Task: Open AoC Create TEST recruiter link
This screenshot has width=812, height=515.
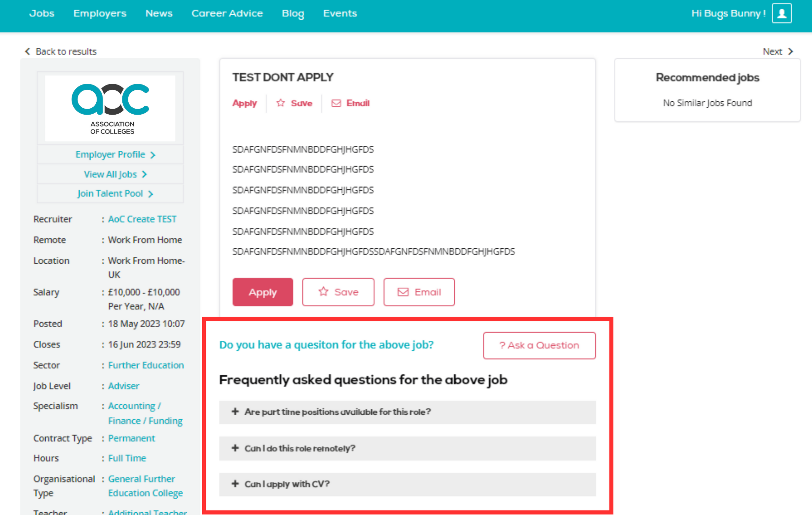Action: point(142,219)
